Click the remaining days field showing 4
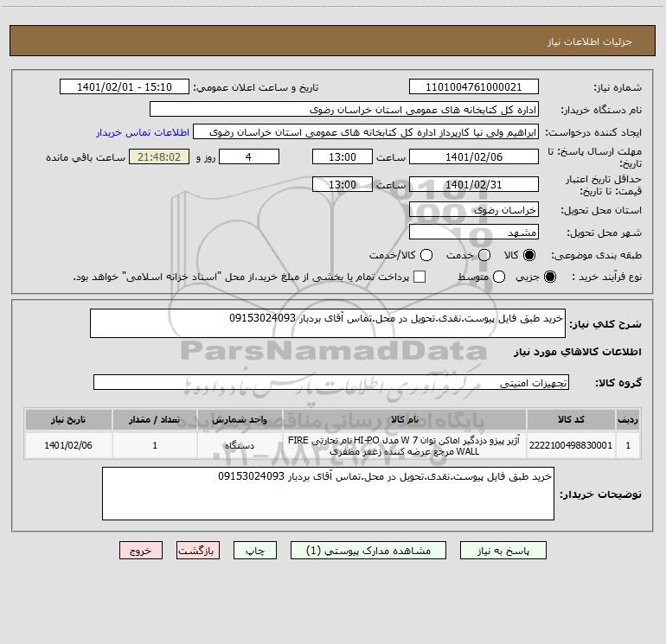The image size is (666, 644). pyautogui.click(x=249, y=156)
